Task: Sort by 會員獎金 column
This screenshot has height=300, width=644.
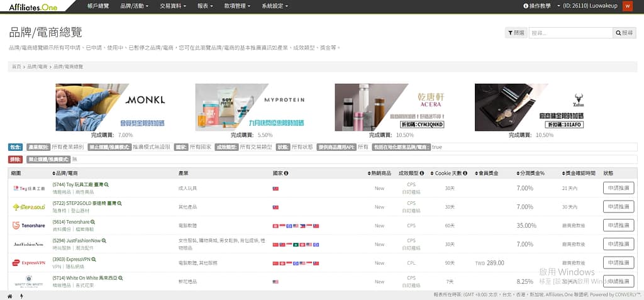Action: pyautogui.click(x=486, y=174)
